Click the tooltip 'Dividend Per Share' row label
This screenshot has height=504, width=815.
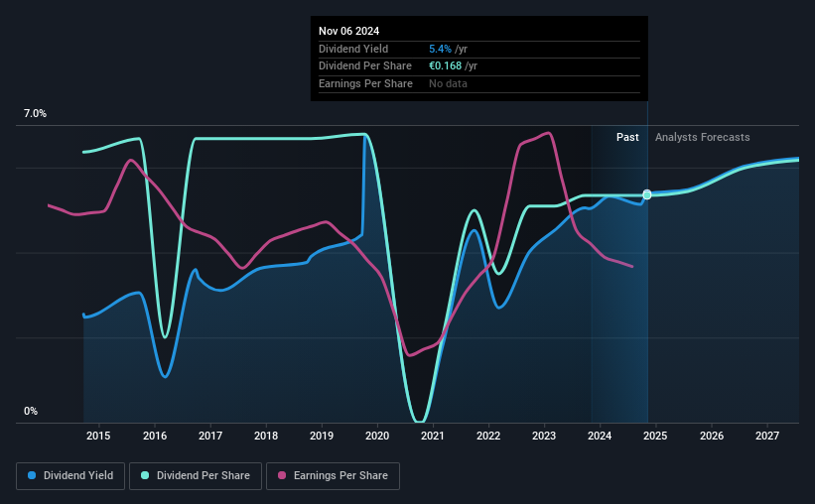tap(365, 66)
